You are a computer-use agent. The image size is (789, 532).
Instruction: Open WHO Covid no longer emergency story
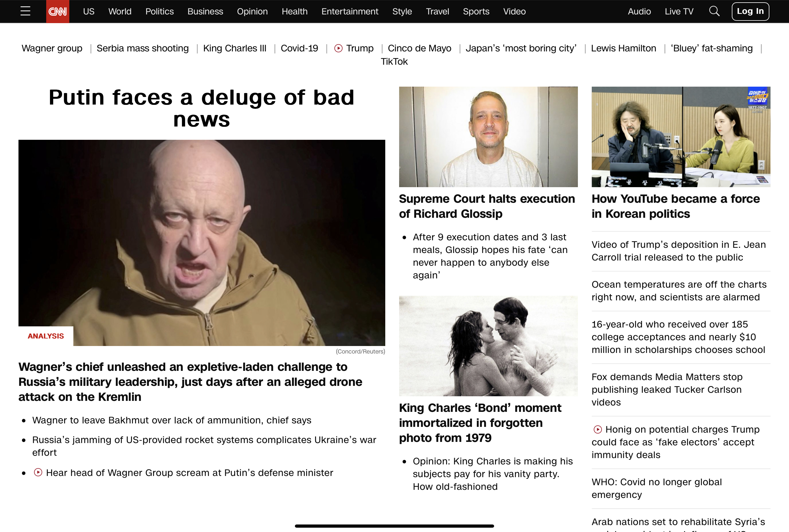(x=656, y=488)
